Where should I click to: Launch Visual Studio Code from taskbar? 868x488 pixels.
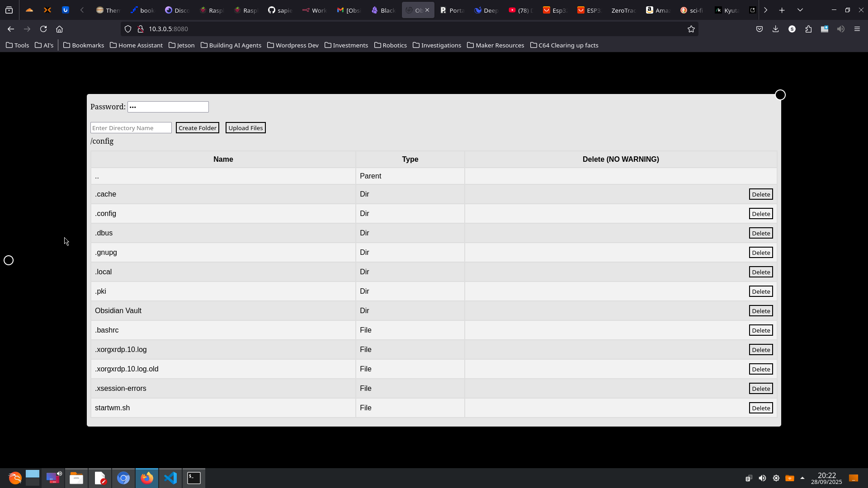(x=170, y=478)
